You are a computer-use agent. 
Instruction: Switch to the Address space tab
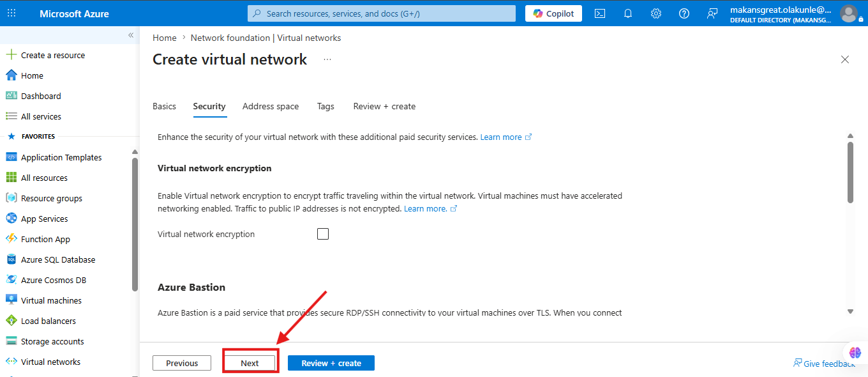coord(271,107)
